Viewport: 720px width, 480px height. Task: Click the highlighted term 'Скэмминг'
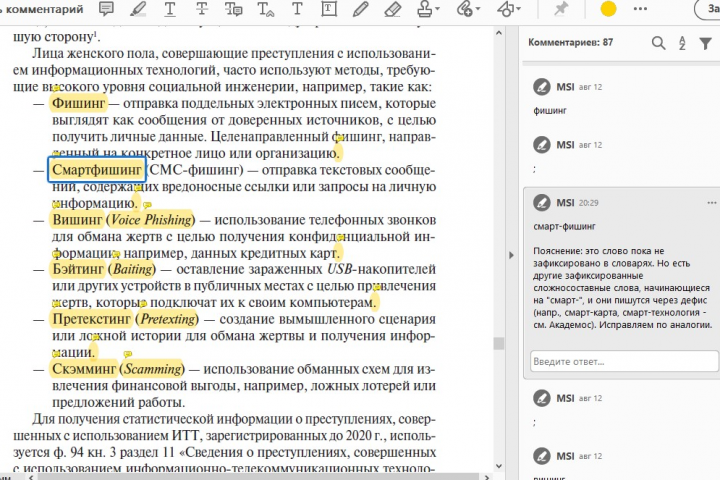tap(84, 369)
